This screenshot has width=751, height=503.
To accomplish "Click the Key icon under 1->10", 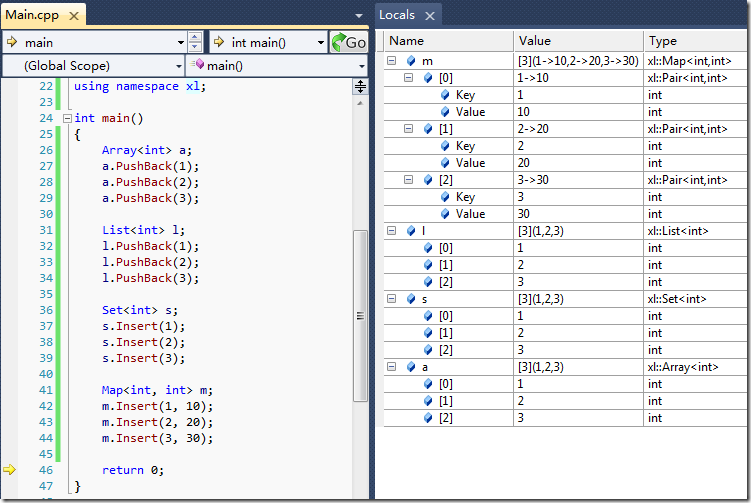I will (x=445, y=95).
